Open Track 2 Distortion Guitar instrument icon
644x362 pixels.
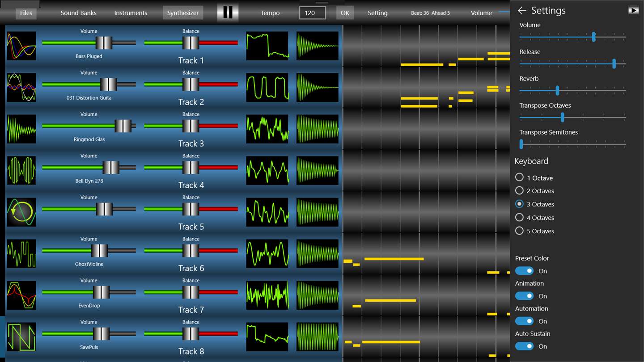pos(21,87)
